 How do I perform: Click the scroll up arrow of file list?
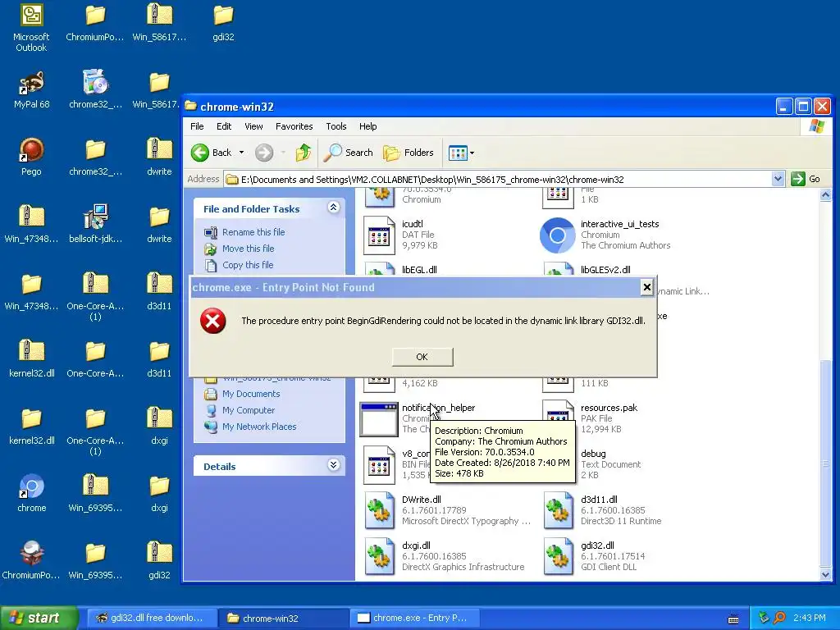coord(825,195)
